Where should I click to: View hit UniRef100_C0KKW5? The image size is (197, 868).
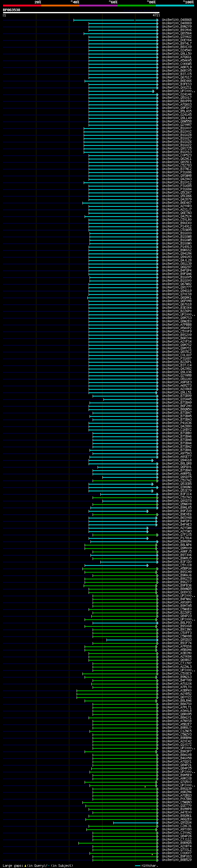pos(176,64)
